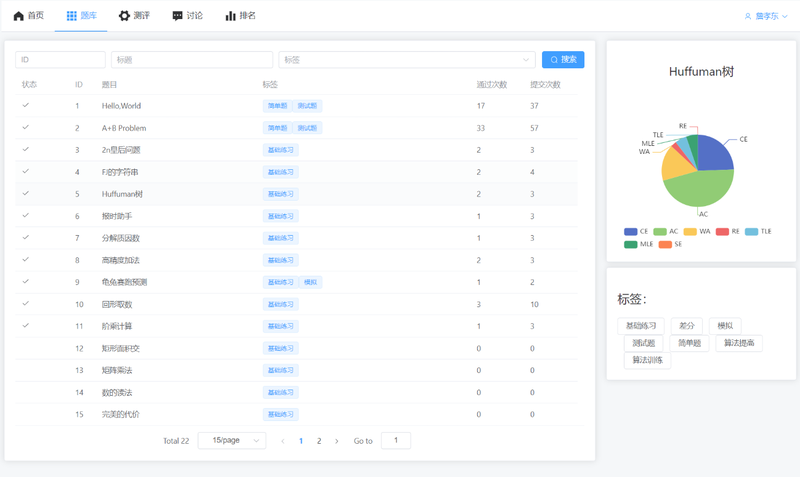The width and height of the screenshot is (800, 477).
Task: Filter by the 测试题 tag in 标签 panel
Action: click(x=643, y=343)
